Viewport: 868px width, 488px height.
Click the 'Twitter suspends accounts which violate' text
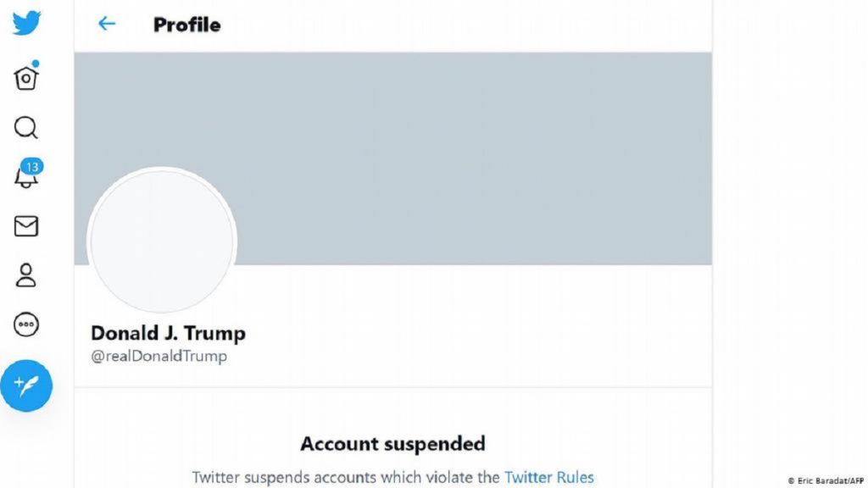pyautogui.click(x=346, y=477)
